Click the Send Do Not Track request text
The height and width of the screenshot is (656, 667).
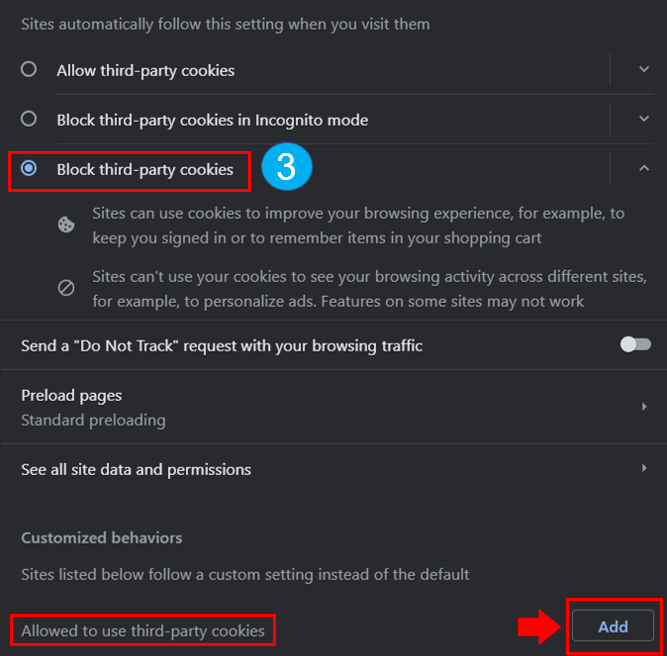tap(222, 346)
